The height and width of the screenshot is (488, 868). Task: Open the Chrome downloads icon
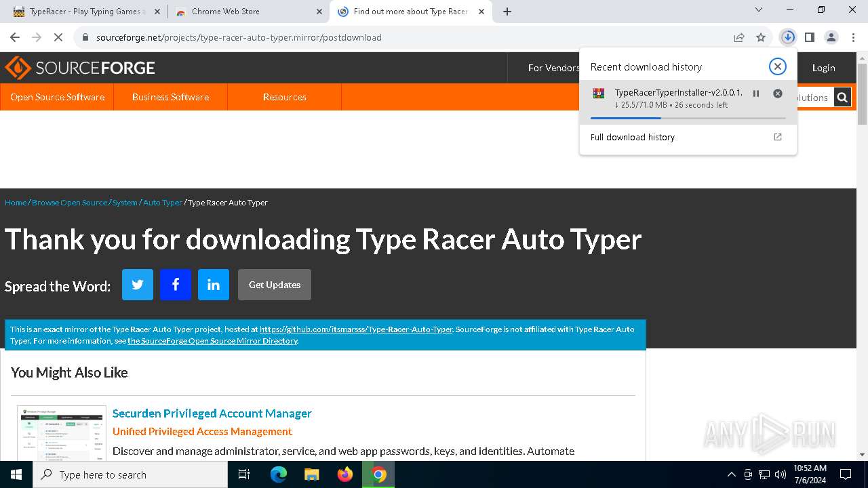click(788, 37)
